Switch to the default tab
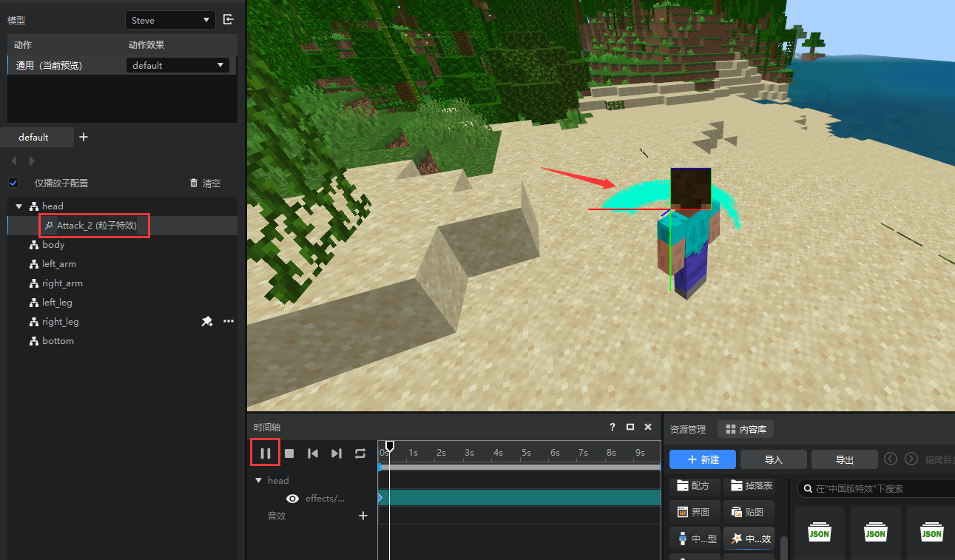 [x=33, y=137]
